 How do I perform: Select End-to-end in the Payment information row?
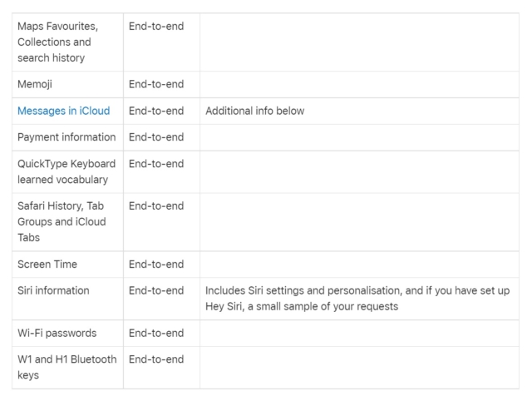pyautogui.click(x=156, y=137)
